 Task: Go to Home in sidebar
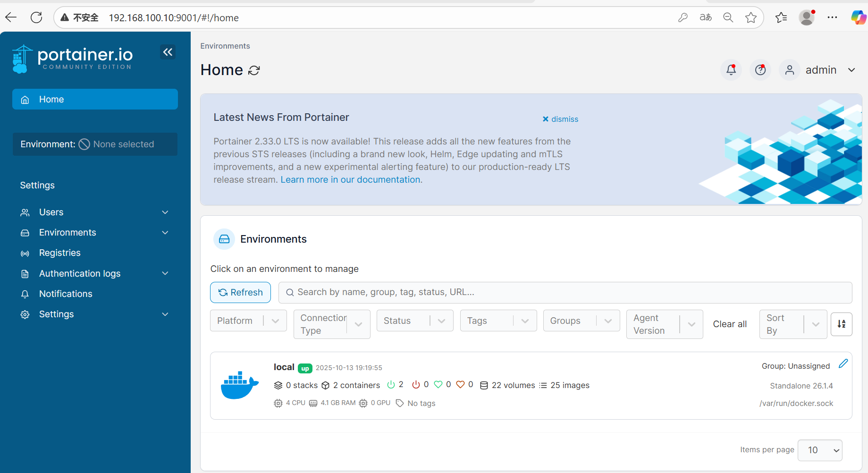point(95,100)
